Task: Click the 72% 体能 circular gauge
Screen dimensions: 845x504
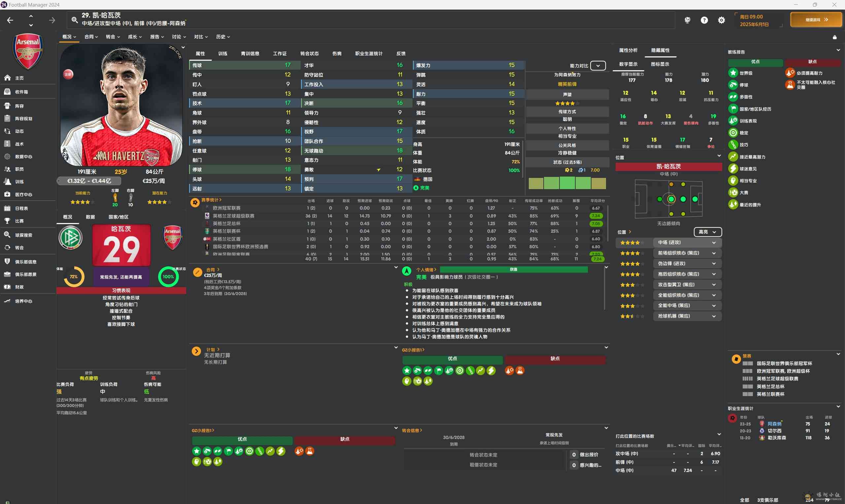Action: 74,277
